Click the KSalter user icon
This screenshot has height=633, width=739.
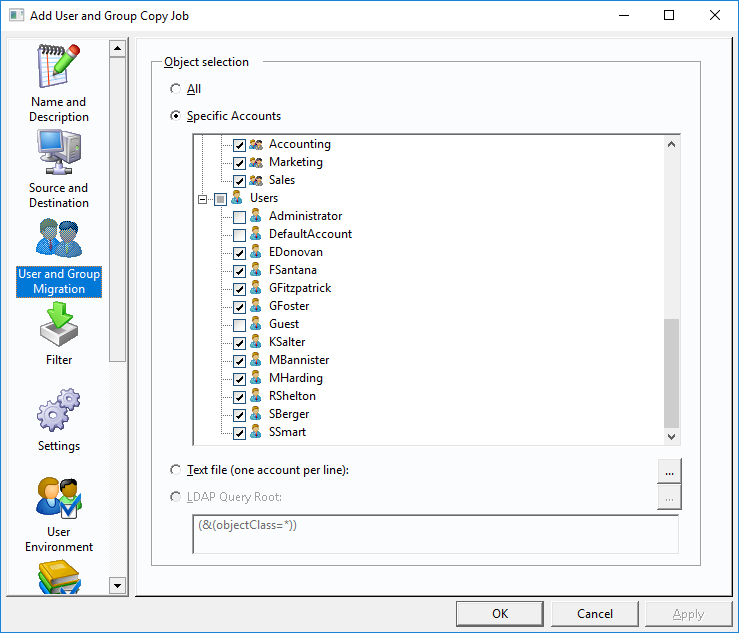pos(256,342)
